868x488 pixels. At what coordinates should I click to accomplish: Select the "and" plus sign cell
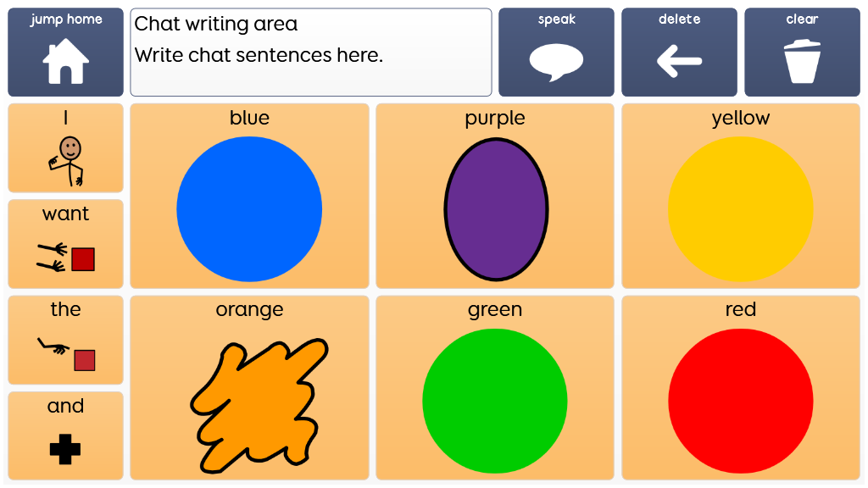coord(65,436)
